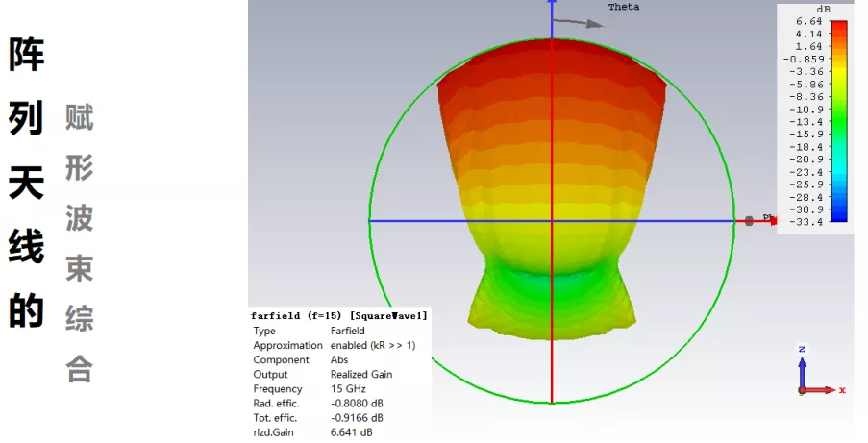Click the -18.4 scale label

[x=806, y=147]
